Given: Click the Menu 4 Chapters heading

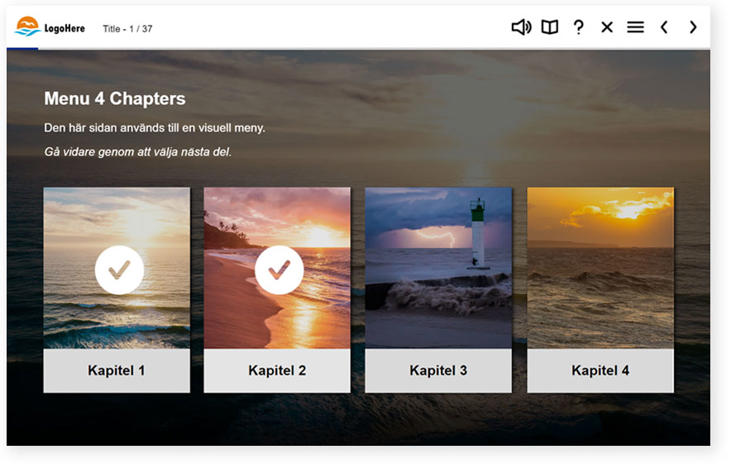Looking at the screenshot, I should click(x=115, y=98).
